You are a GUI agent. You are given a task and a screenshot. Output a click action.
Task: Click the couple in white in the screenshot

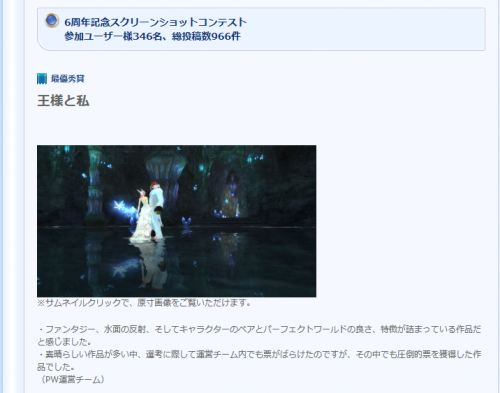pyautogui.click(x=148, y=212)
